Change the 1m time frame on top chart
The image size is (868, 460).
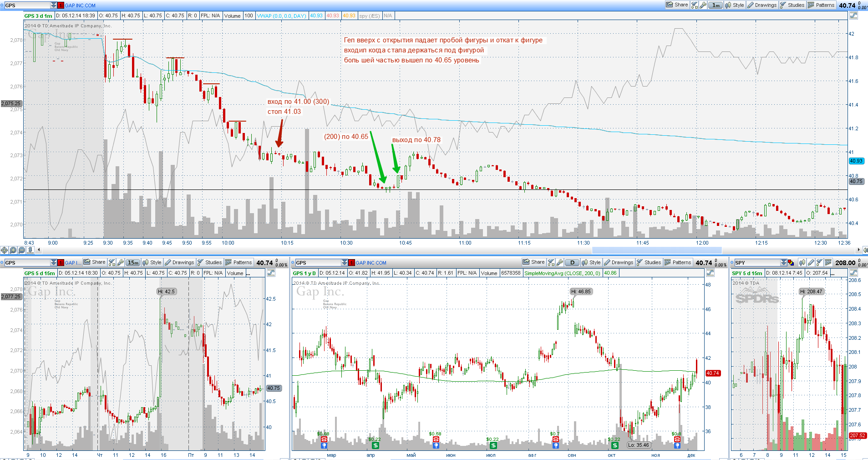tap(716, 5)
